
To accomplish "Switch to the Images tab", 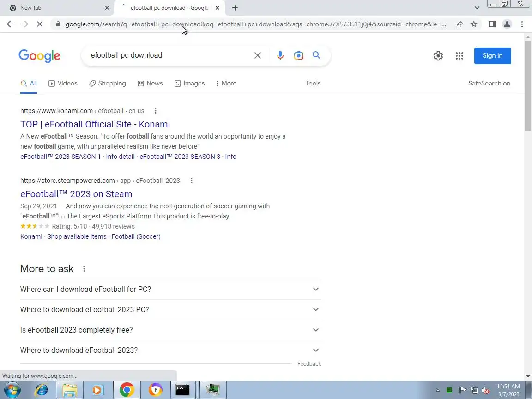I will coord(189,84).
